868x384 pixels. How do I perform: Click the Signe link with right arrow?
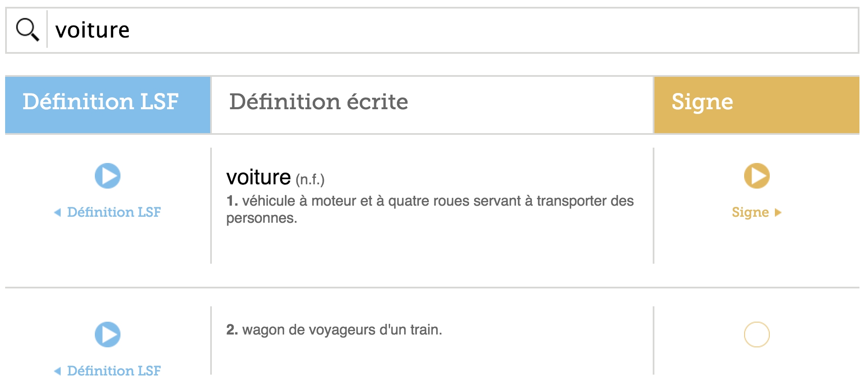point(750,212)
